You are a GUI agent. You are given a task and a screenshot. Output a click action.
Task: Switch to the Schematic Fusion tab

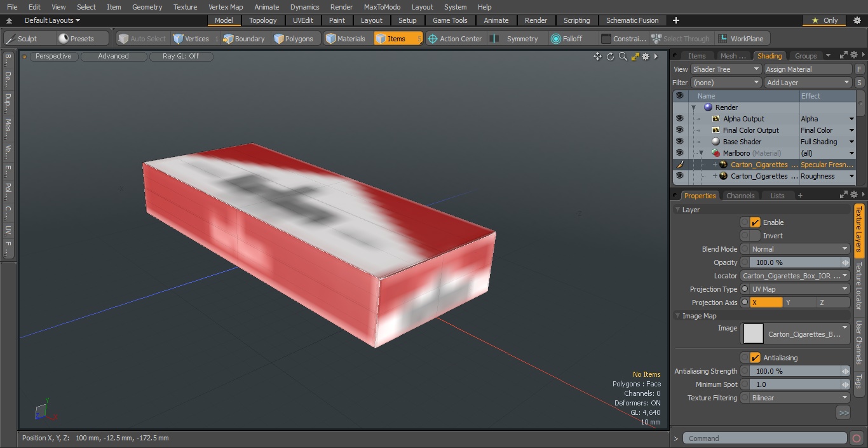click(x=632, y=20)
